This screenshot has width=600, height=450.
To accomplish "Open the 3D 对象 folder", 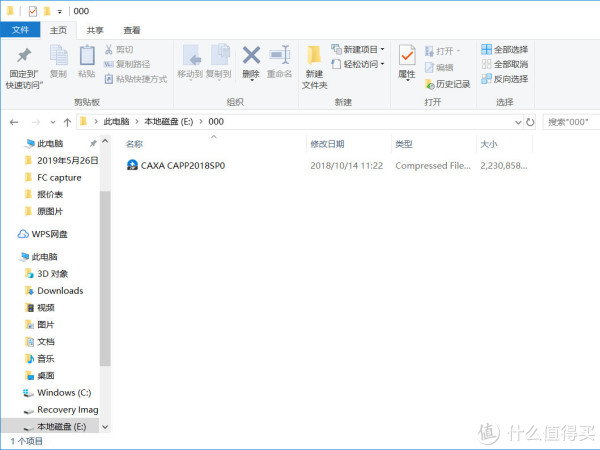I will tap(47, 274).
